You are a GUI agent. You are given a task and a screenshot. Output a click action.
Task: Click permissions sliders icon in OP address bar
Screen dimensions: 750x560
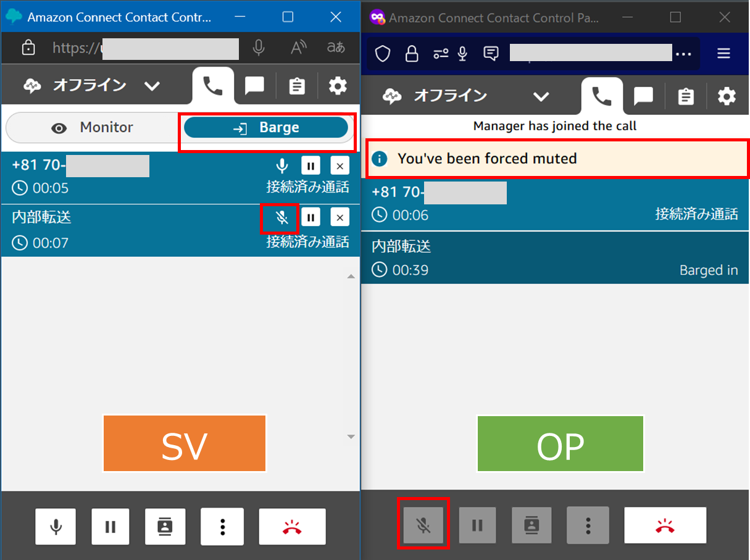[x=440, y=54]
